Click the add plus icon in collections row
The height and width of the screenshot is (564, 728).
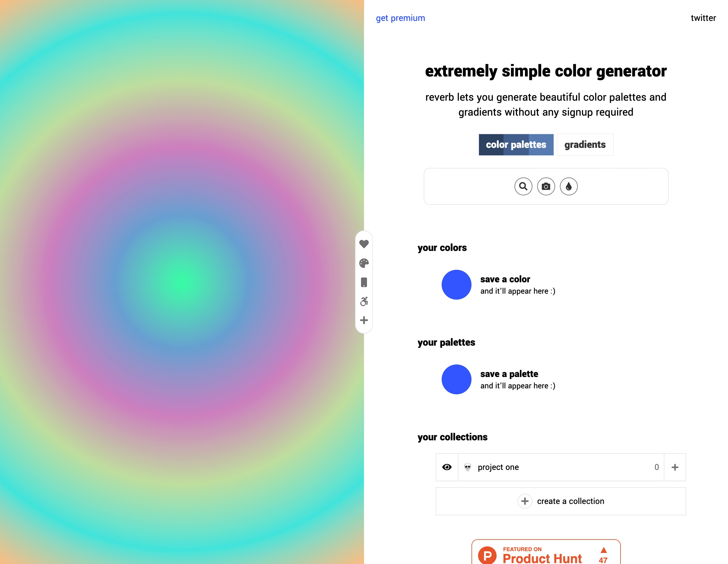675,467
